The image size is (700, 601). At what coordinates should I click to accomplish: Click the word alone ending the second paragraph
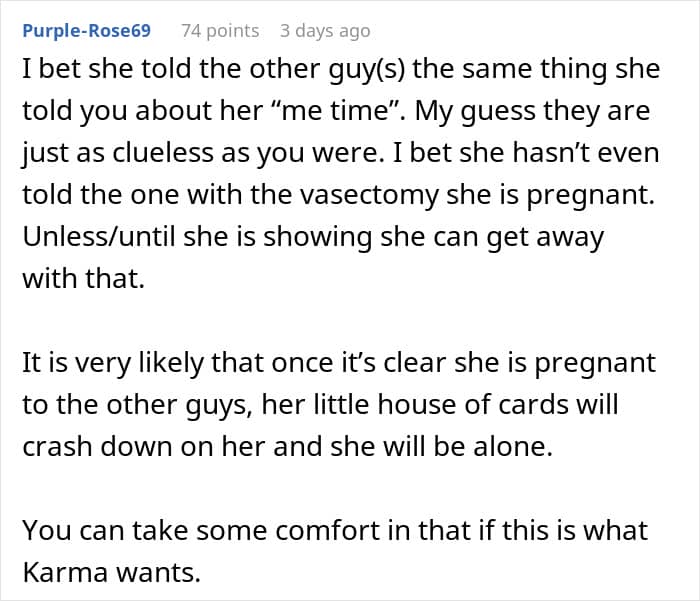(x=514, y=447)
